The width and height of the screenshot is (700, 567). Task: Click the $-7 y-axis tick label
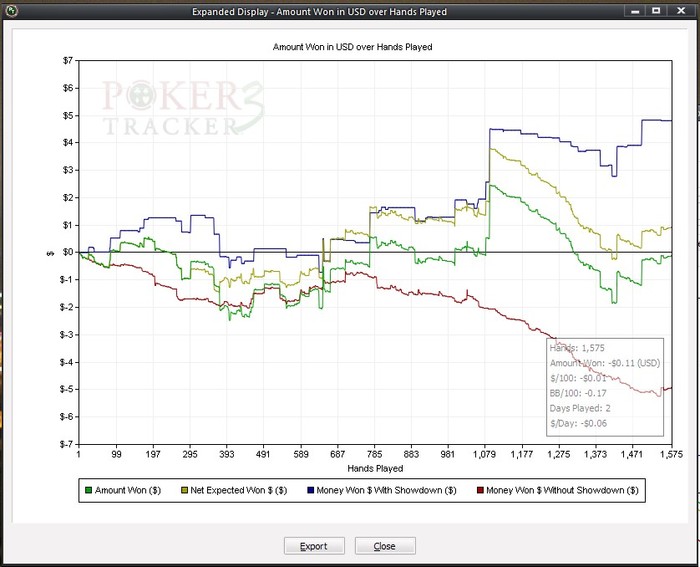tap(66, 444)
